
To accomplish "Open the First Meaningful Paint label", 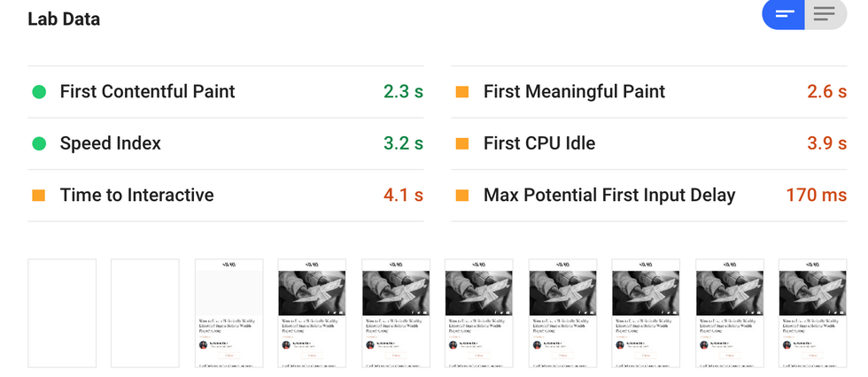I will click(x=574, y=91).
